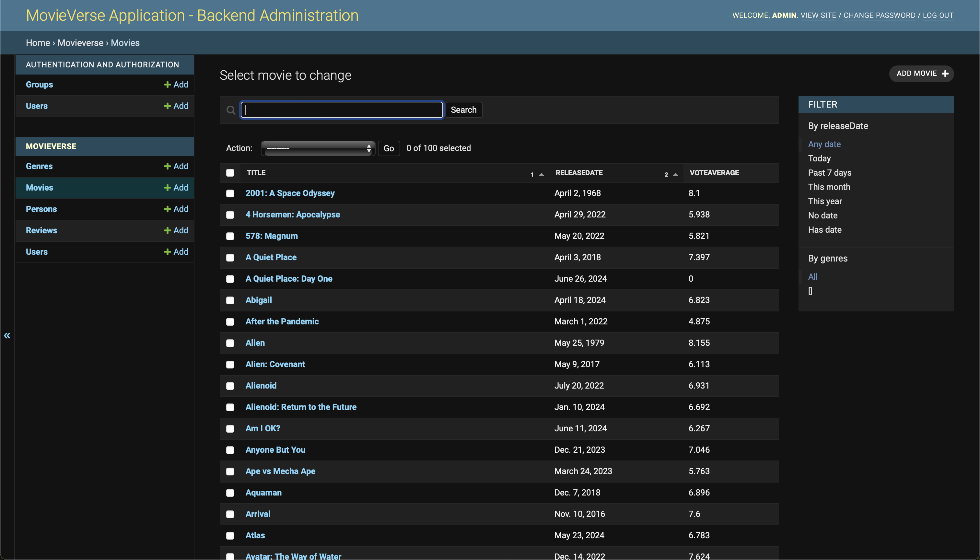
Task: Toggle ReleaseDate column sort arrow
Action: pyautogui.click(x=675, y=174)
